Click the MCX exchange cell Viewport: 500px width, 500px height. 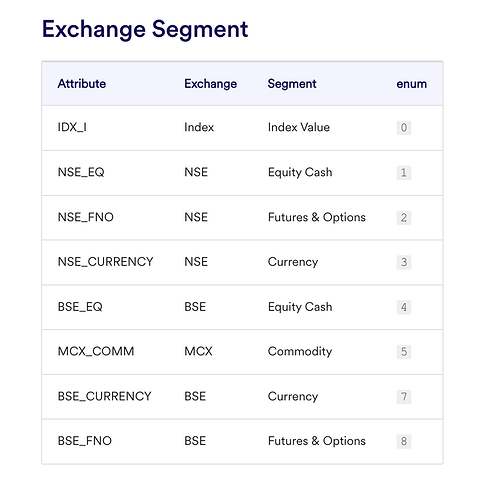tap(198, 351)
